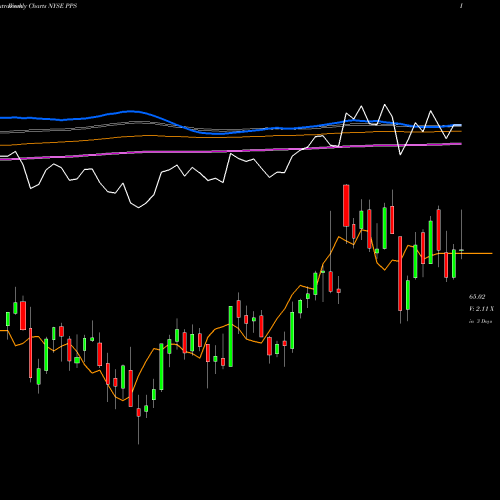
Task: Select the rightmost candle on the chart
Action: [462, 250]
